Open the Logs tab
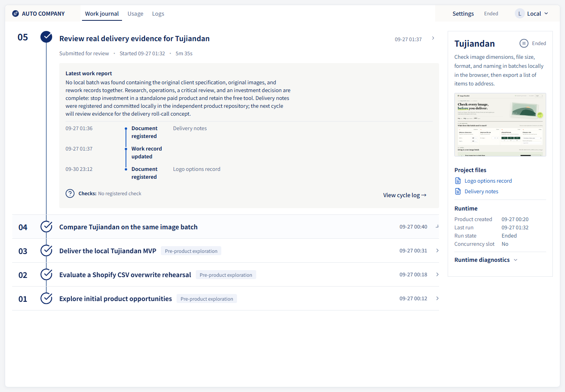The width and height of the screenshot is (565, 392). click(158, 14)
